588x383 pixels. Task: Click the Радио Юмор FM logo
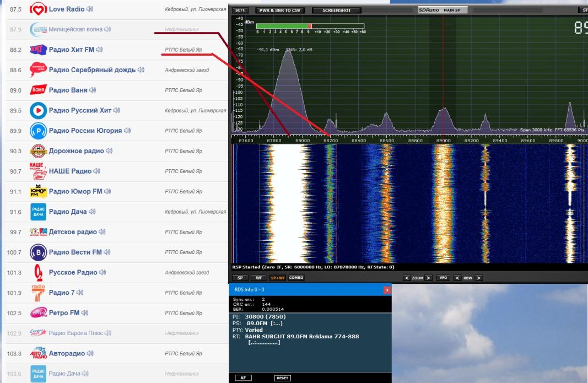coord(38,191)
